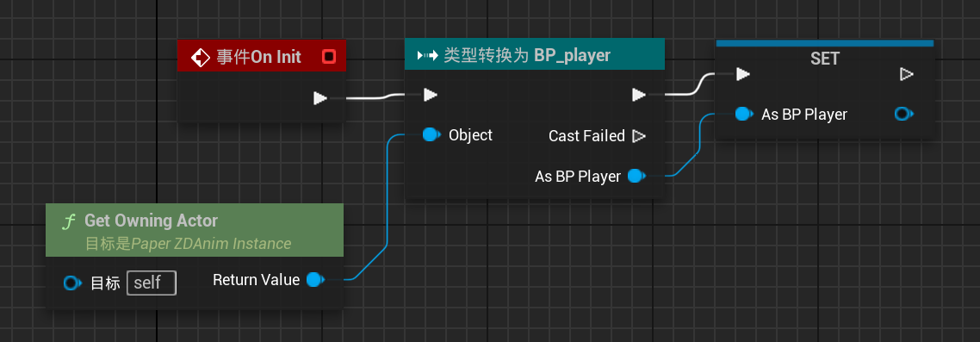Click the Object input pin on cast node
Viewport: 980px width, 342px height.
(431, 135)
